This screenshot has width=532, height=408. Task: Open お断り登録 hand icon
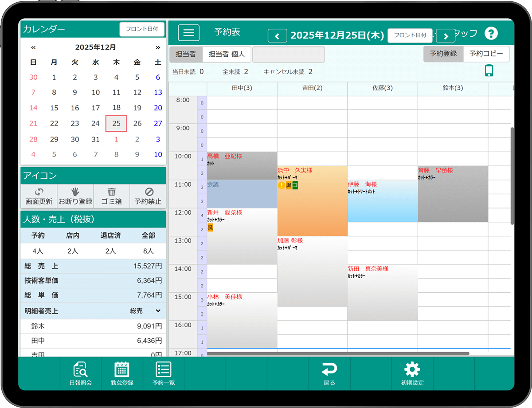click(75, 196)
